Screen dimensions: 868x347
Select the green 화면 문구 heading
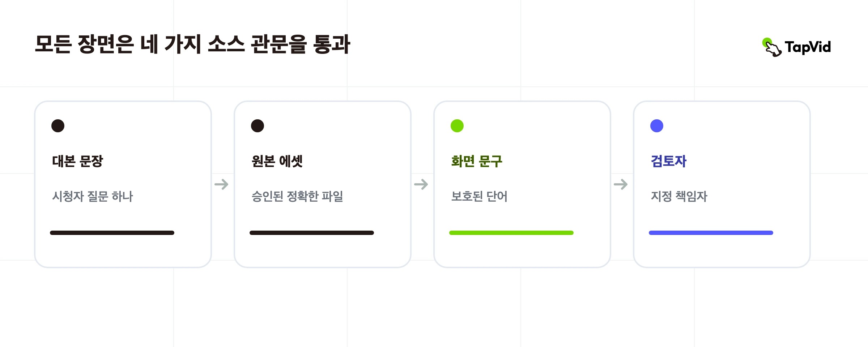477,161
